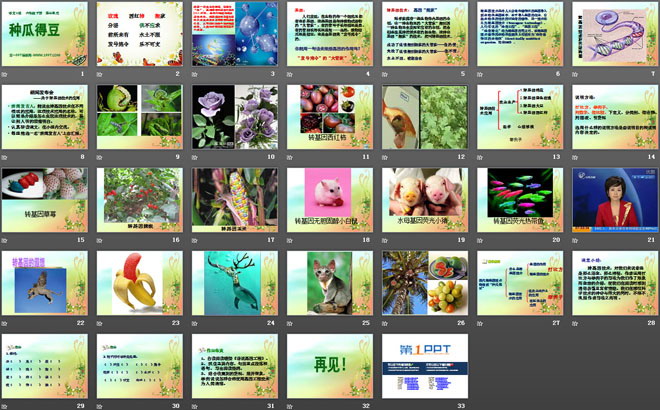Image resolution: width=660 pixels, height=410 pixels.
Task: Click the animation star icon under slide 2
Action: point(100,75)
